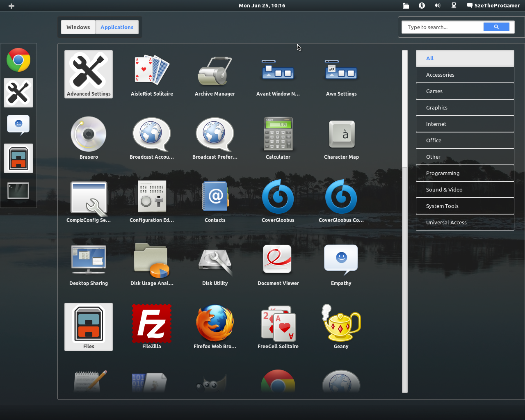Screen dimensions: 525x420
Task: Open Advanced Settings app in grid
Action: click(89, 74)
